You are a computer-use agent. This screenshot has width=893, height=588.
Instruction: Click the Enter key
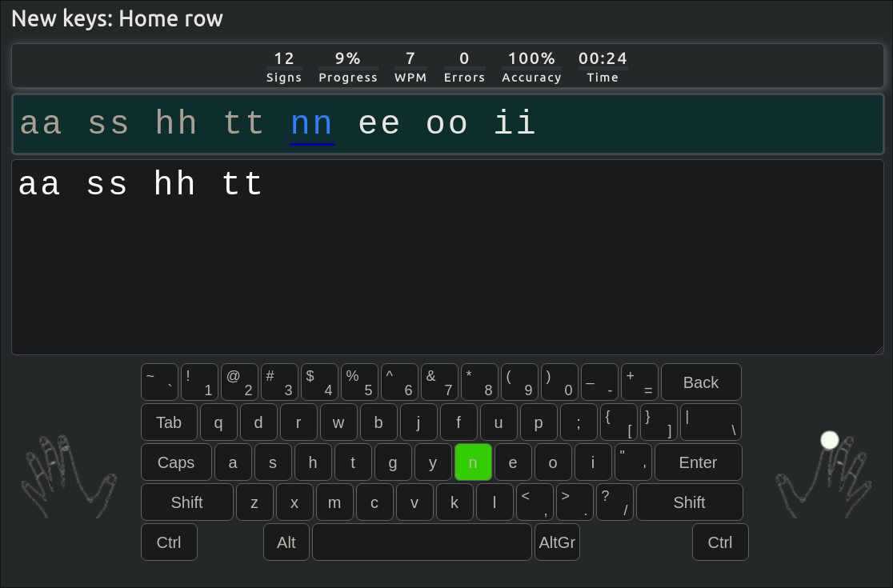pyautogui.click(x=698, y=462)
